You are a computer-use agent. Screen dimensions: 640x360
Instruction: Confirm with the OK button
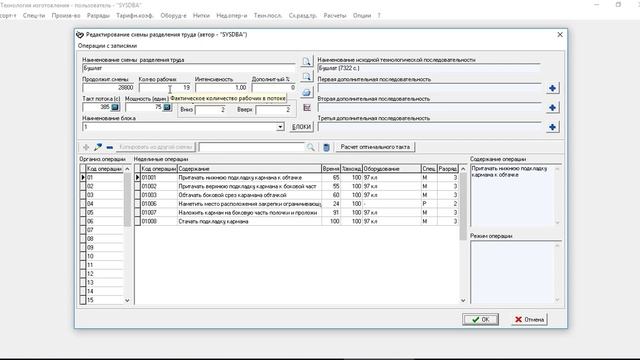coord(480,320)
